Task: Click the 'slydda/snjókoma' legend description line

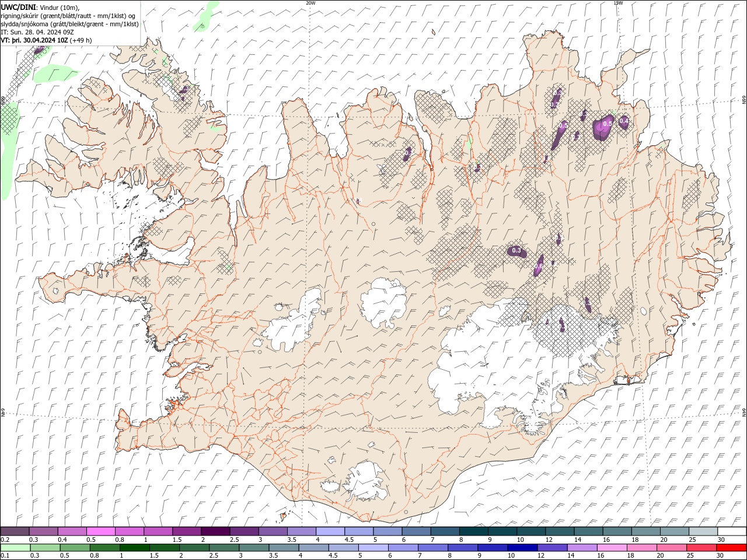Action: point(69,24)
